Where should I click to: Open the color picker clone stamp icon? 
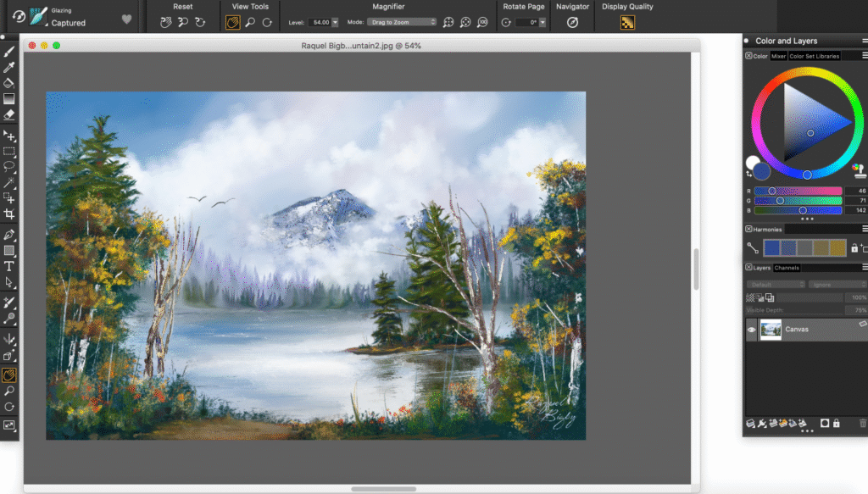[x=859, y=170]
